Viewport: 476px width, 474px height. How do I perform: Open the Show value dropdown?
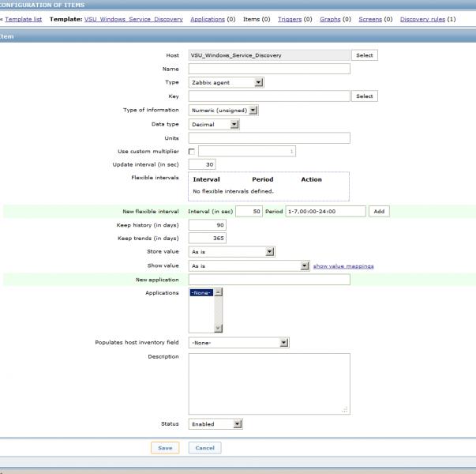(249, 266)
